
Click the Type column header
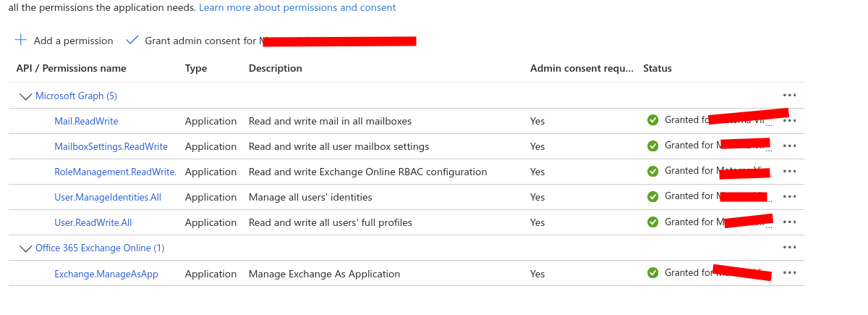click(196, 68)
